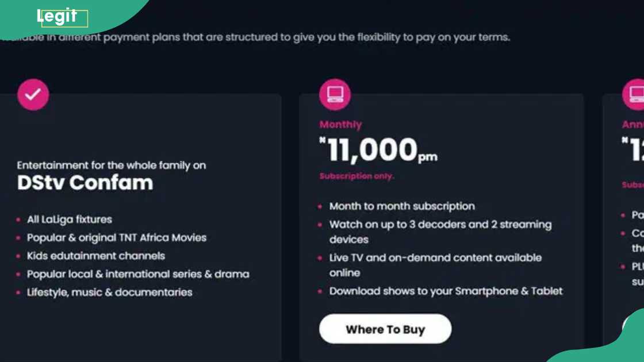Select the Monthly plan label
This screenshot has height=362, width=644.
[x=340, y=125]
